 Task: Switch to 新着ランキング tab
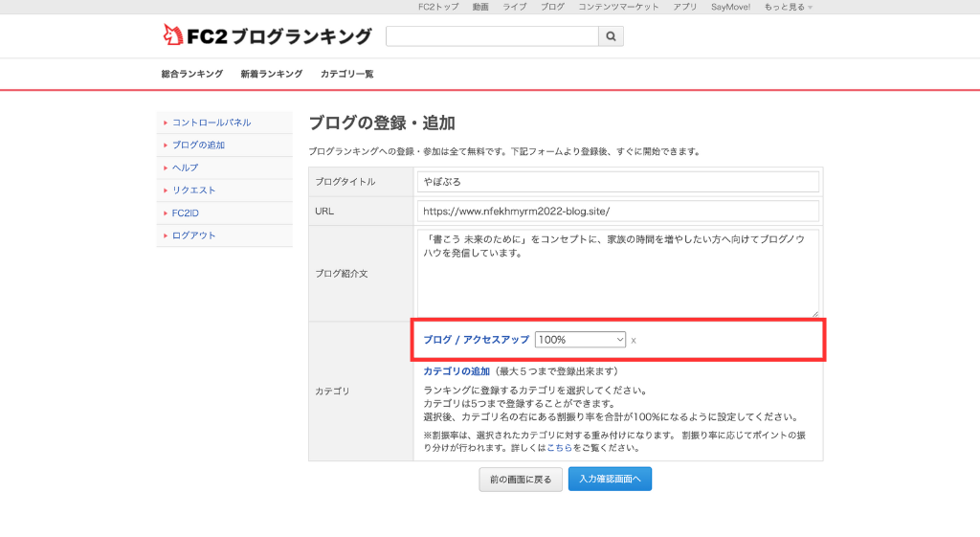click(x=271, y=74)
